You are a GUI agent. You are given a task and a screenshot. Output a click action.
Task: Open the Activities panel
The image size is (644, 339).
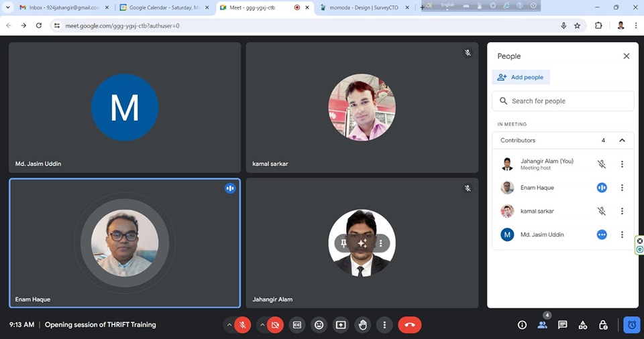582,325
